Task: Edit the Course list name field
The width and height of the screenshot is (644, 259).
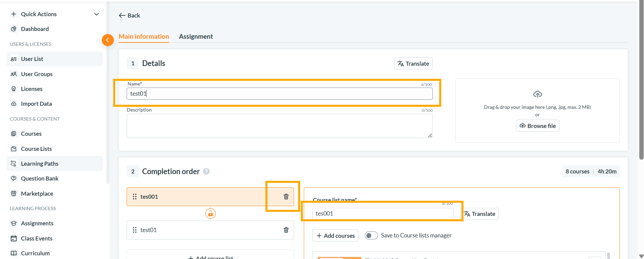Action: pos(383,214)
